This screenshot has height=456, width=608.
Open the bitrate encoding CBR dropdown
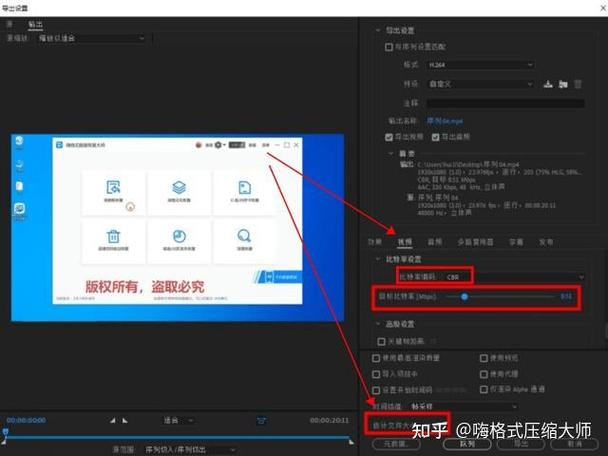(x=513, y=277)
